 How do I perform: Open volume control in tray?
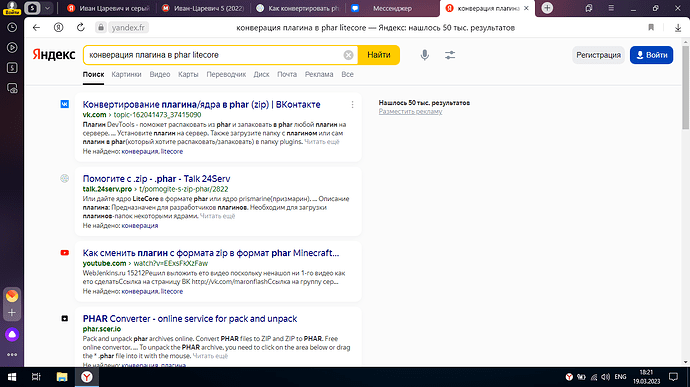[606, 377]
